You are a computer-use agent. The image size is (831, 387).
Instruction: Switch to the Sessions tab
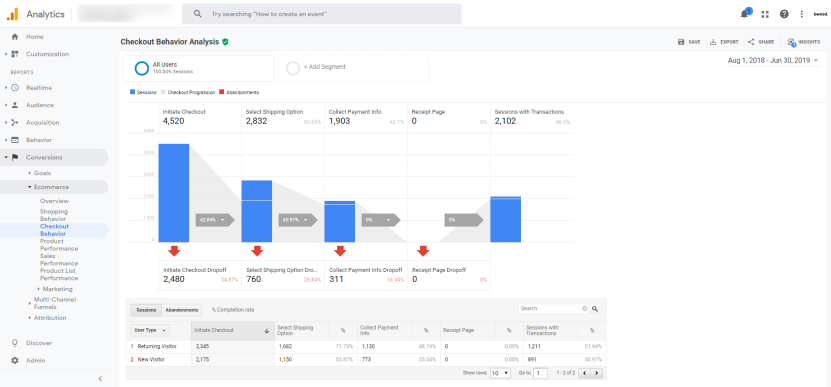coord(146,310)
